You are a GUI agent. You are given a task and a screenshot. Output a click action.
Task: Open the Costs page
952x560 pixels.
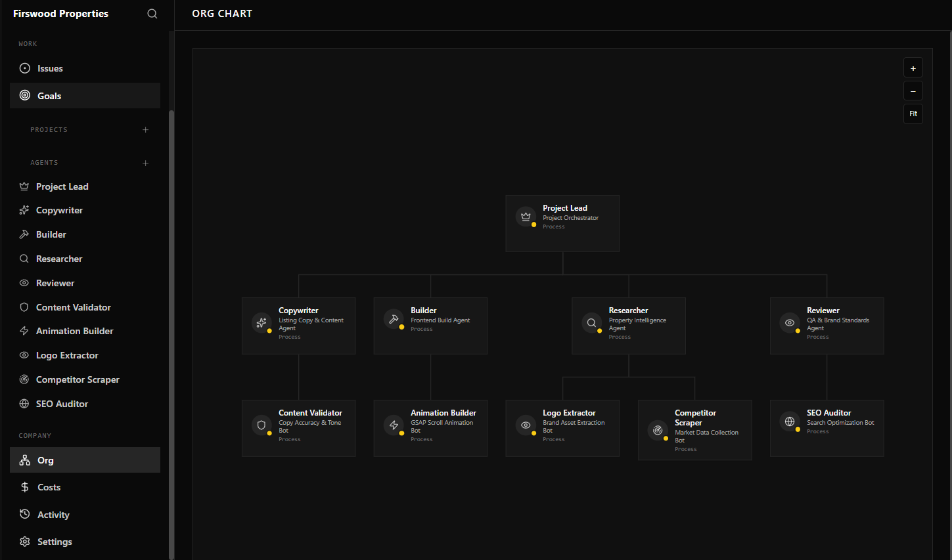coord(49,487)
